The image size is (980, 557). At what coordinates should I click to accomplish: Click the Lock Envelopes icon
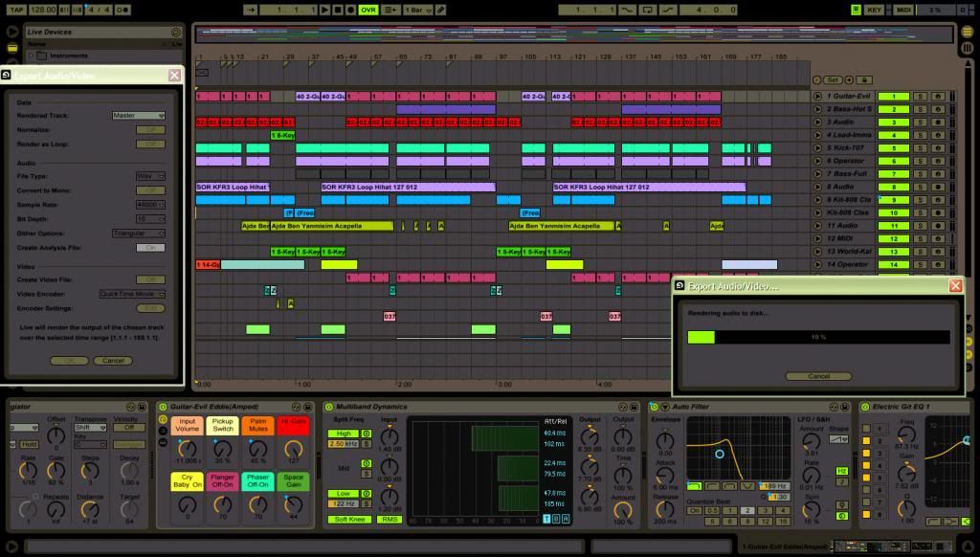click(x=864, y=80)
